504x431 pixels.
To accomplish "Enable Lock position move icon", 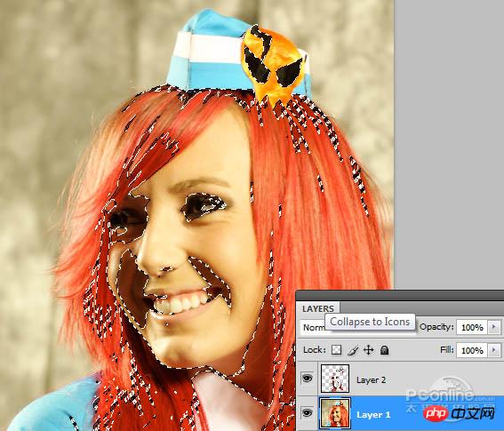I will 368,349.
